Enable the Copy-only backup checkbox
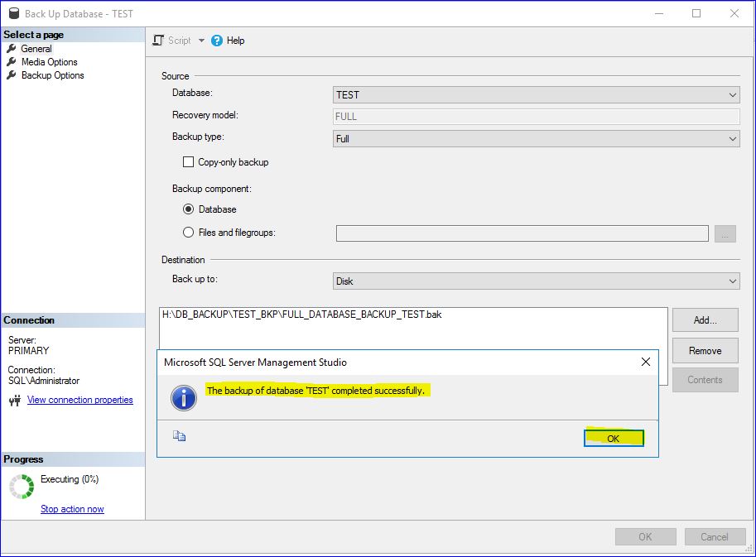The height and width of the screenshot is (557, 756). pyautogui.click(x=189, y=162)
